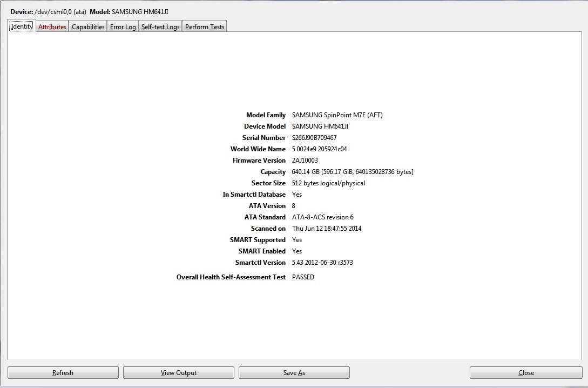Open the Capabilities tab
This screenshot has height=388, width=588.
pyautogui.click(x=88, y=26)
